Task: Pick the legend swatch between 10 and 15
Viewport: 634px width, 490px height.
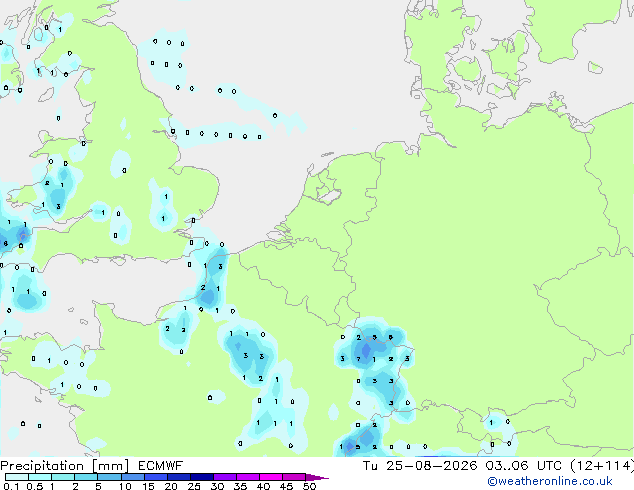Action: click(132, 477)
